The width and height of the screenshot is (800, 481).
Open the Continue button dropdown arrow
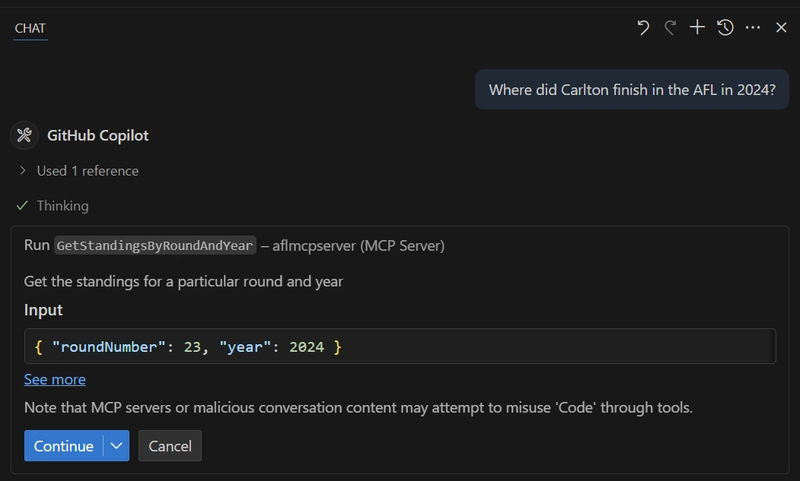pyautogui.click(x=116, y=446)
